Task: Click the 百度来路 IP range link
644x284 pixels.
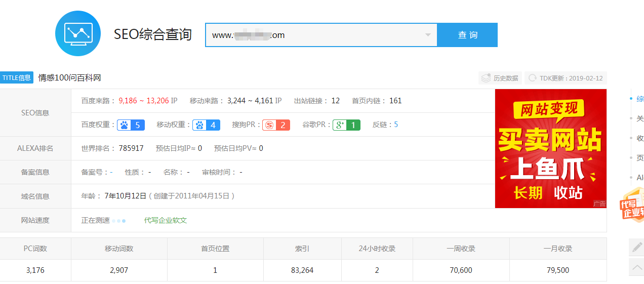Action: [148, 101]
